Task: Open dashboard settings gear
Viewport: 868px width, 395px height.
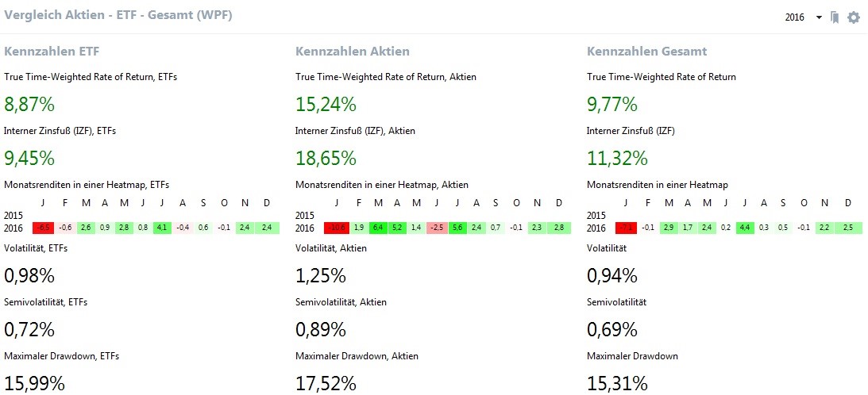Action: (x=854, y=17)
